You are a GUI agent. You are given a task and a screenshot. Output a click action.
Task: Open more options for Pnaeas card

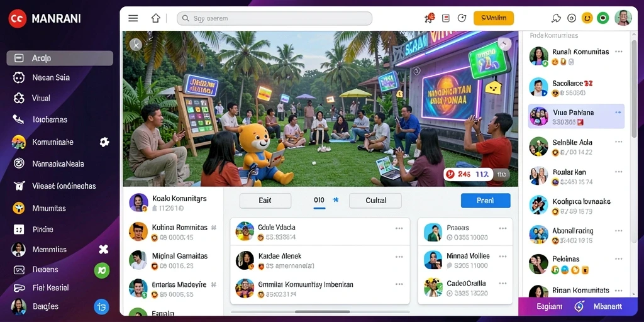tap(503, 228)
